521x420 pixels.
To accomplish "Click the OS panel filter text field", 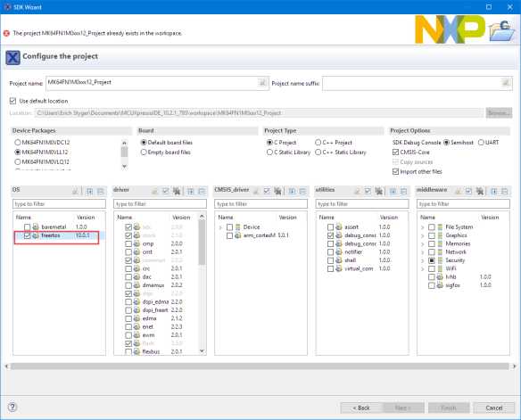I will (x=59, y=204).
